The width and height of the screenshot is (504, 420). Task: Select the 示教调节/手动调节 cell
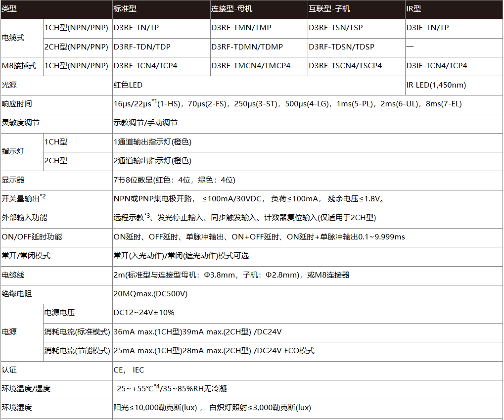click(145, 123)
